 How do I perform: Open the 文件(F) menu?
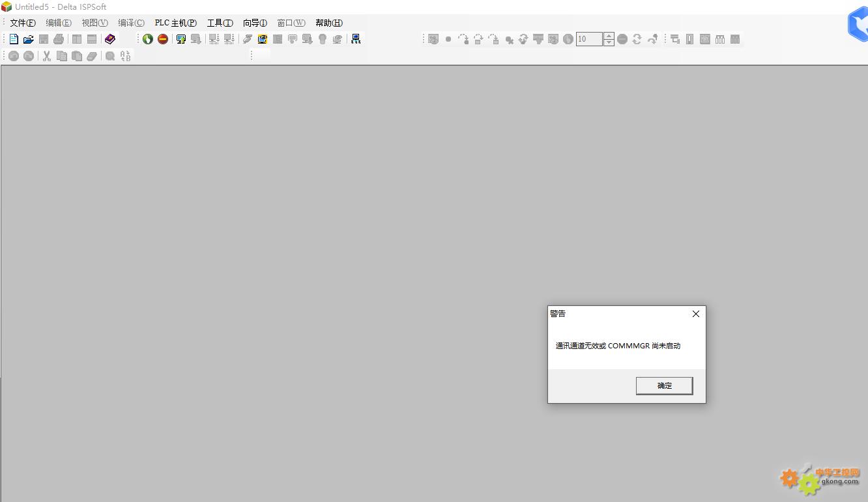[22, 23]
